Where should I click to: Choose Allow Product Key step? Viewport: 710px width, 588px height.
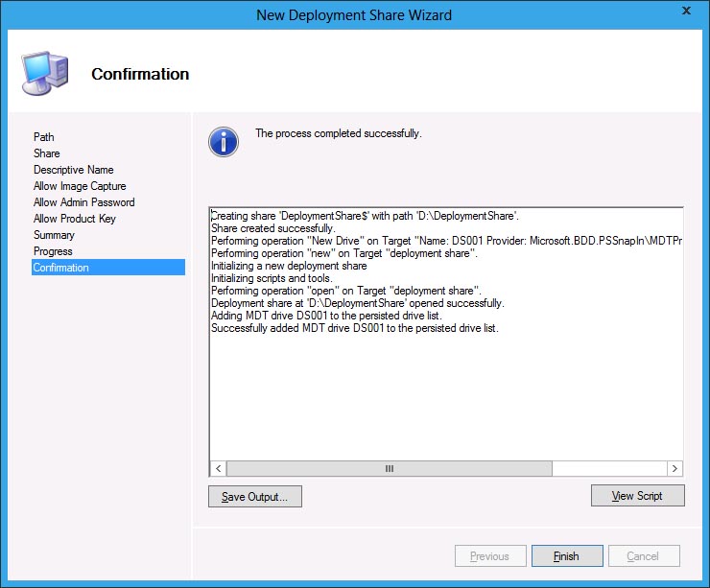(x=75, y=219)
